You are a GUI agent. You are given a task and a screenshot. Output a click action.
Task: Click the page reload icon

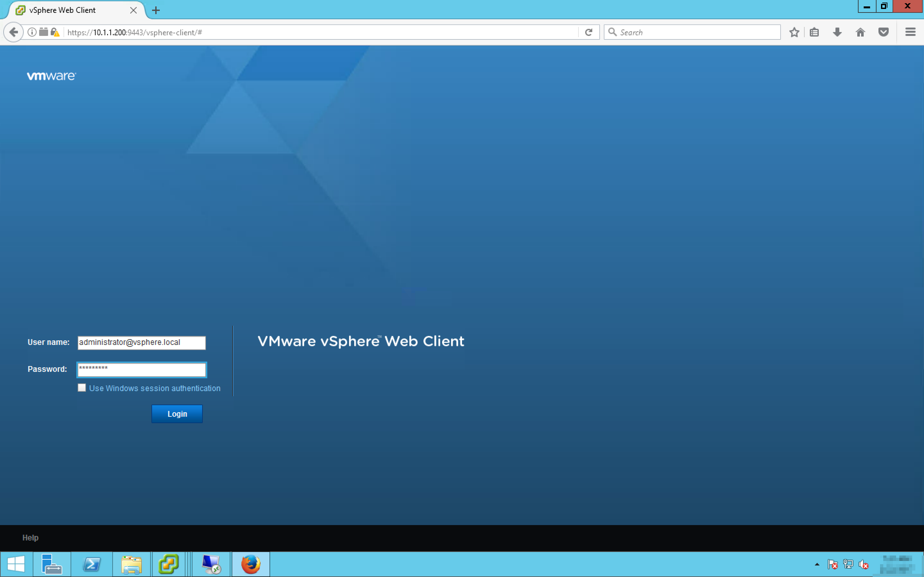point(588,32)
